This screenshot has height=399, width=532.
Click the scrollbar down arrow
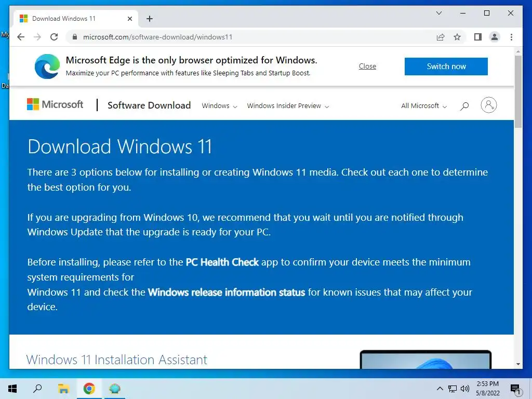tap(518, 364)
